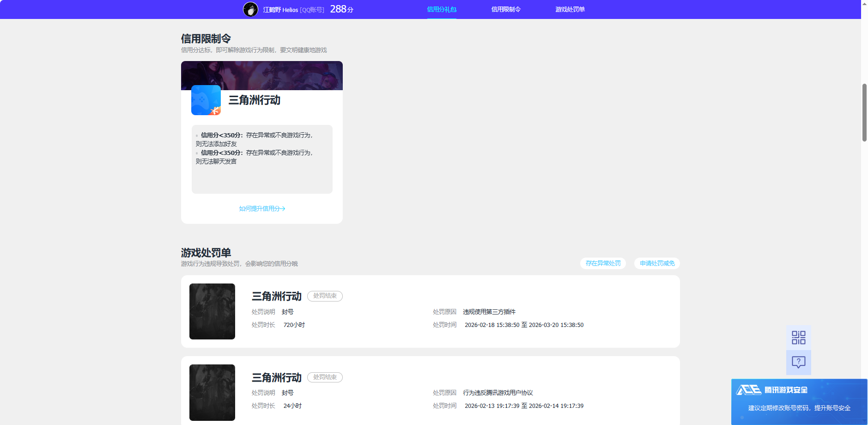The height and width of the screenshot is (425, 868).
Task: Click the 2026-02-13 19:17:39 penalty time range
Action: point(524,406)
